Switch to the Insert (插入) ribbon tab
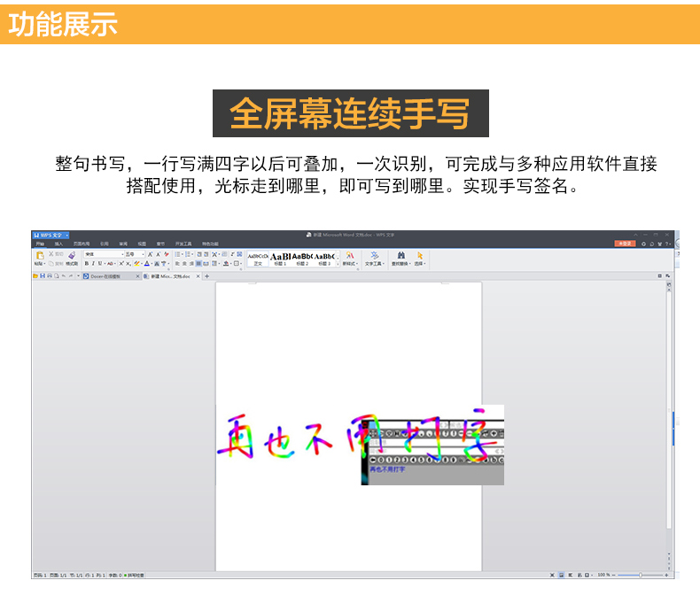700x596 pixels. point(58,244)
